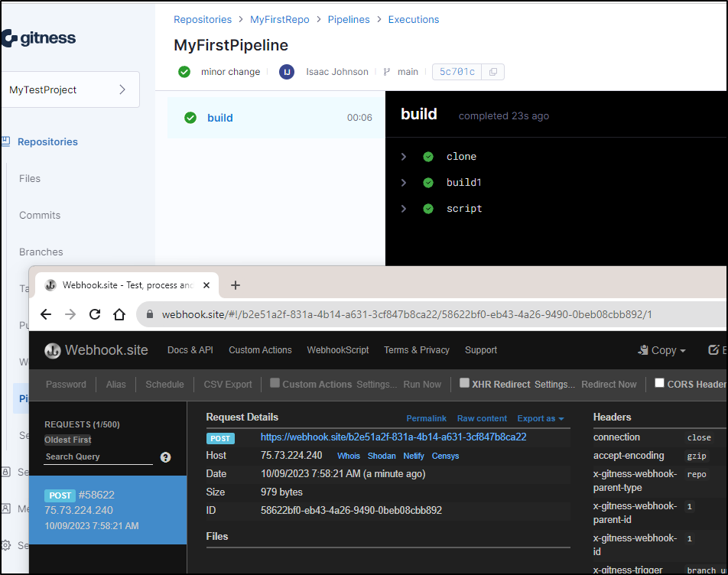Copy the commit SHA 5c701c
This screenshot has width=728, height=575.
[492, 72]
